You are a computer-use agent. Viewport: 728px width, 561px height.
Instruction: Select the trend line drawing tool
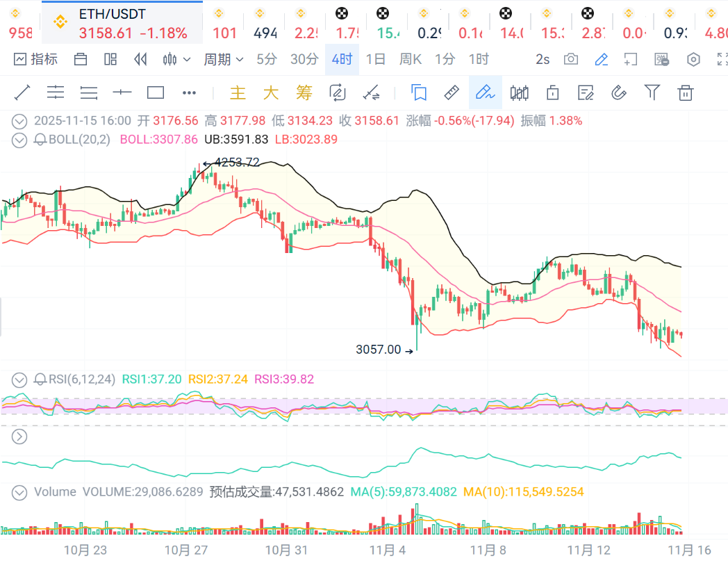[22, 92]
